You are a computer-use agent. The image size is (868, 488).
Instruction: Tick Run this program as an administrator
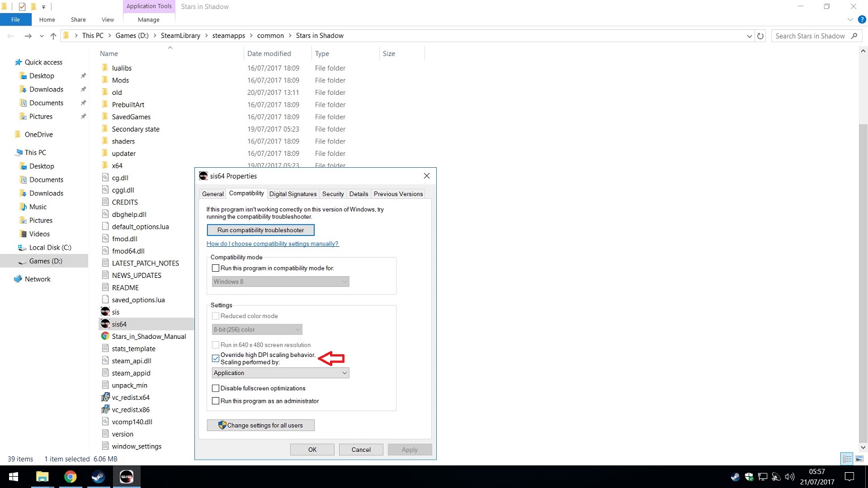(x=215, y=401)
